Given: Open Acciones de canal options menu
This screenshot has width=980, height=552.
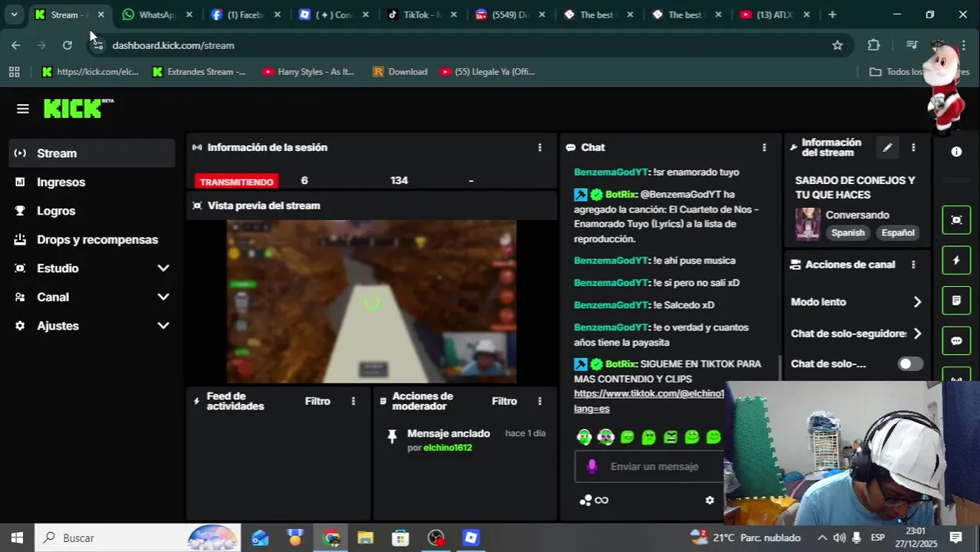Looking at the screenshot, I should tap(913, 264).
